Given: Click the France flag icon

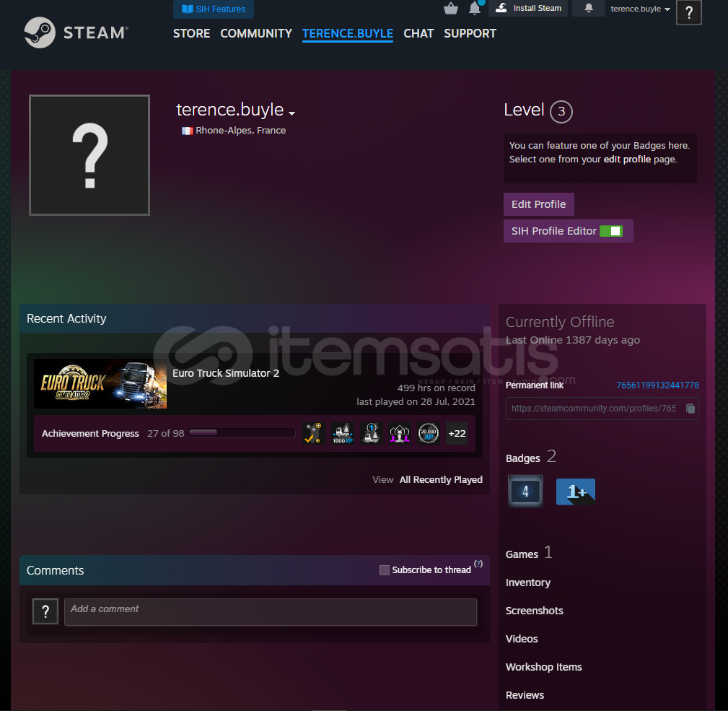Looking at the screenshot, I should pos(187,131).
